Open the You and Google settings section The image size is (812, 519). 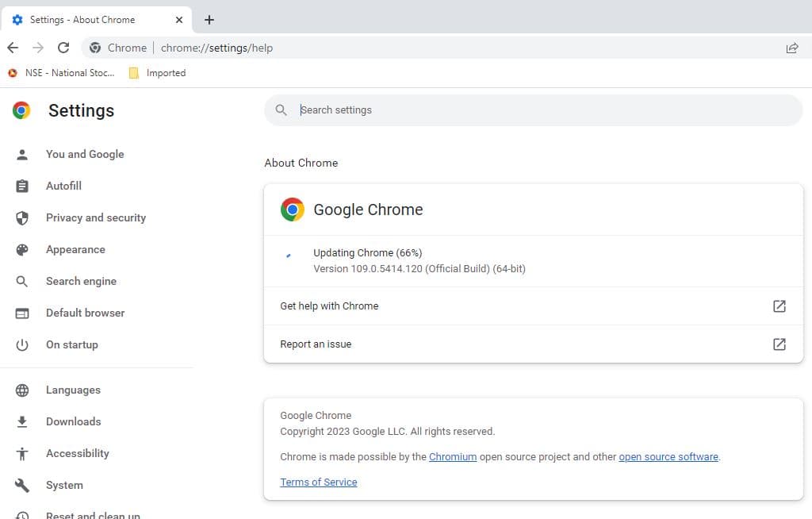pos(85,154)
